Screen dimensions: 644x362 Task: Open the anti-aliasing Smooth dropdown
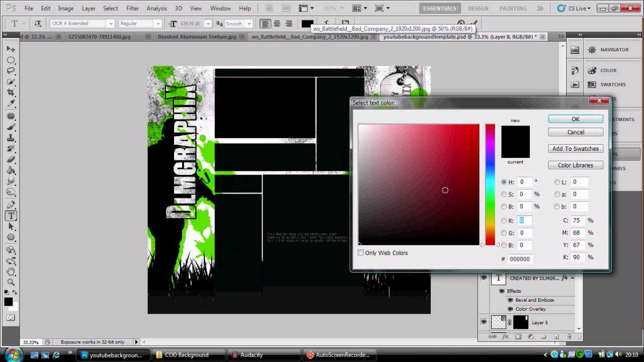coord(249,24)
